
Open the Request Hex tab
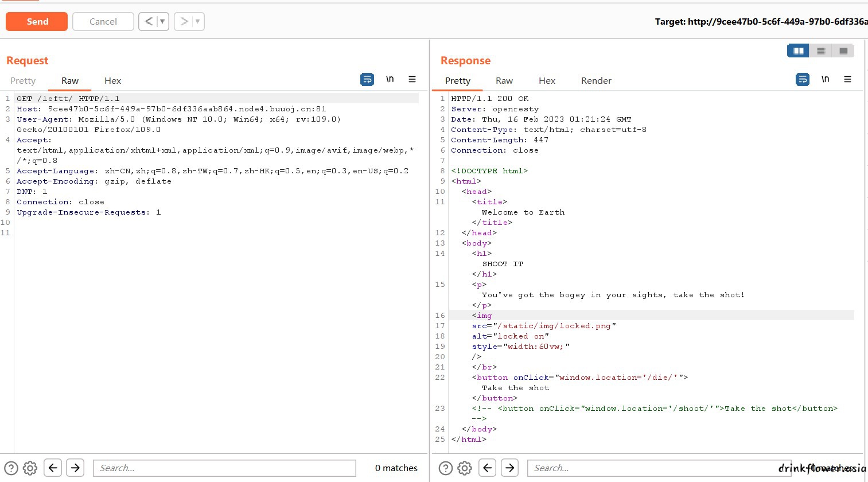(x=112, y=81)
